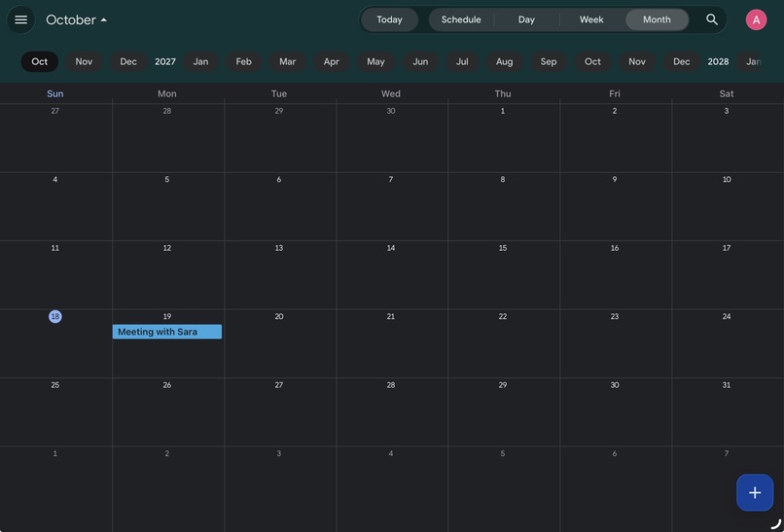The width and height of the screenshot is (784, 532).
Task: Jump to Today
Action: point(389,19)
